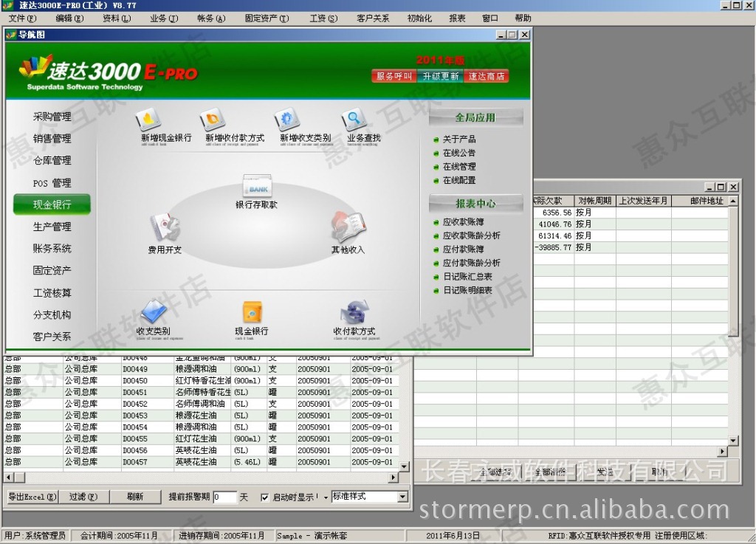Select 分支机构 in the sidebar

click(x=52, y=314)
